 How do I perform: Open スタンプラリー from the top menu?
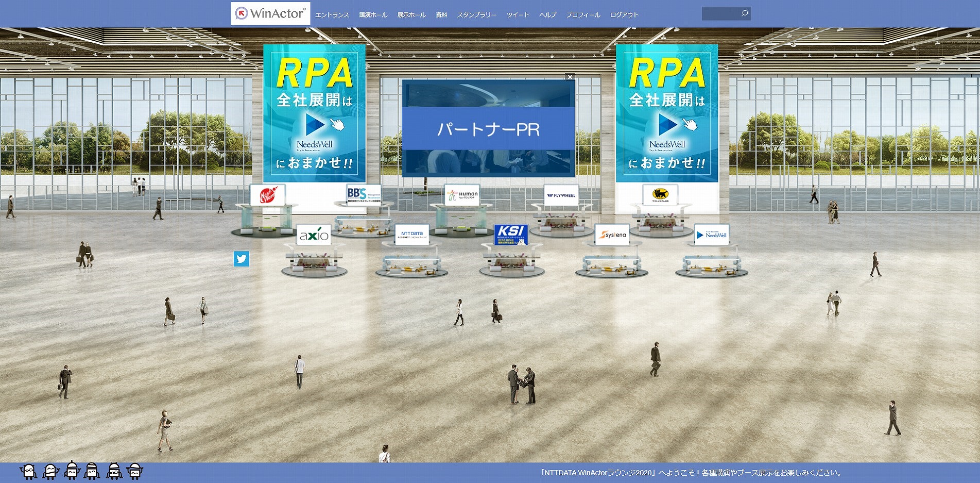tap(477, 15)
